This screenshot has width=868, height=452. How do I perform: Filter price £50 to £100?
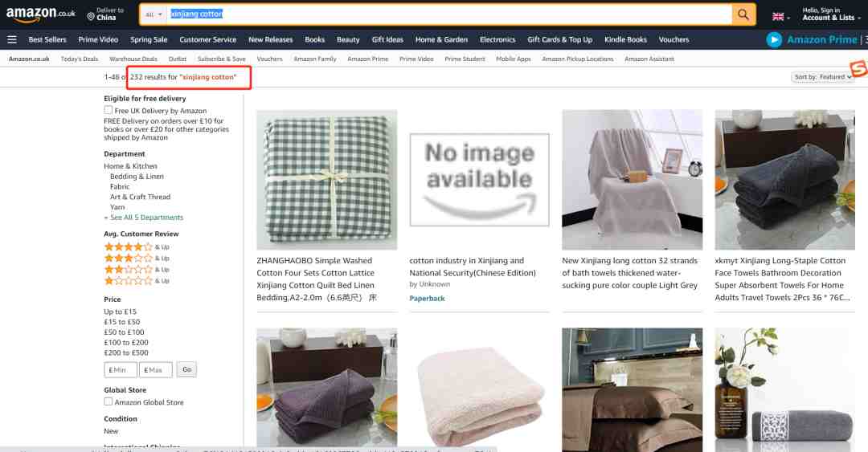[x=124, y=332]
